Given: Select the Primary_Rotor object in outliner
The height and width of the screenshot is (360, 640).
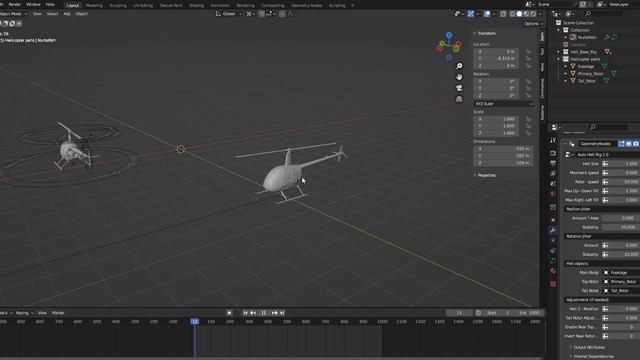Looking at the screenshot, I should pos(590,74).
